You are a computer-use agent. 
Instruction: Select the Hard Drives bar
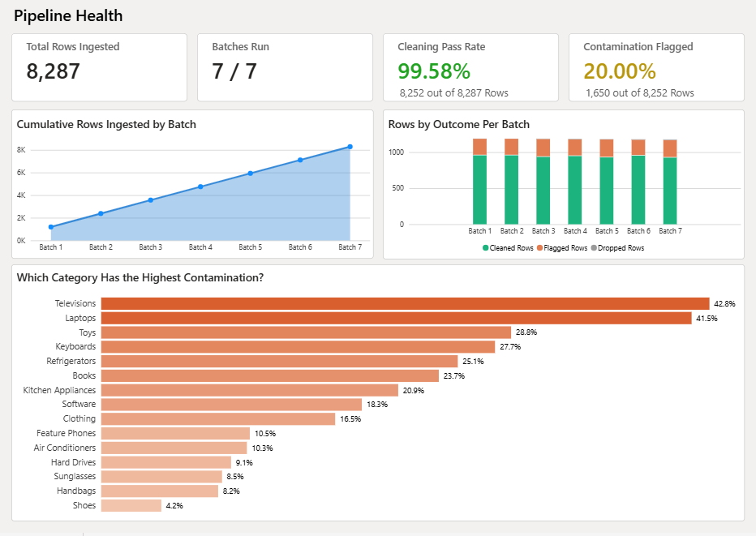point(165,462)
